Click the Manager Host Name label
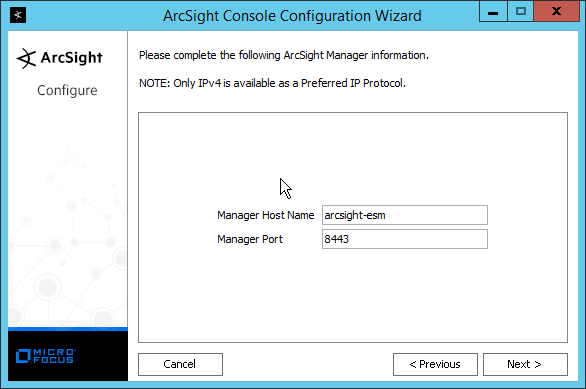The image size is (586, 389). (x=265, y=215)
